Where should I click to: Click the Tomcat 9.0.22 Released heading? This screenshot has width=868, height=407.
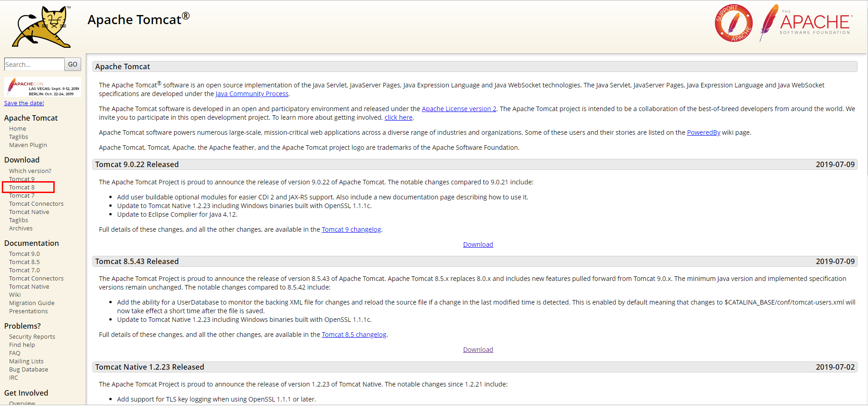(137, 164)
